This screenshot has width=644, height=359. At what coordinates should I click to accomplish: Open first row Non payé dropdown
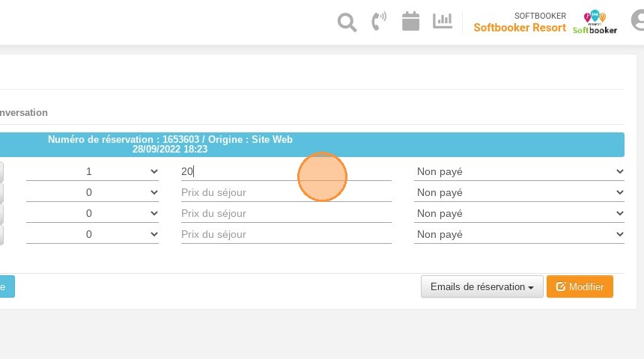(519, 171)
